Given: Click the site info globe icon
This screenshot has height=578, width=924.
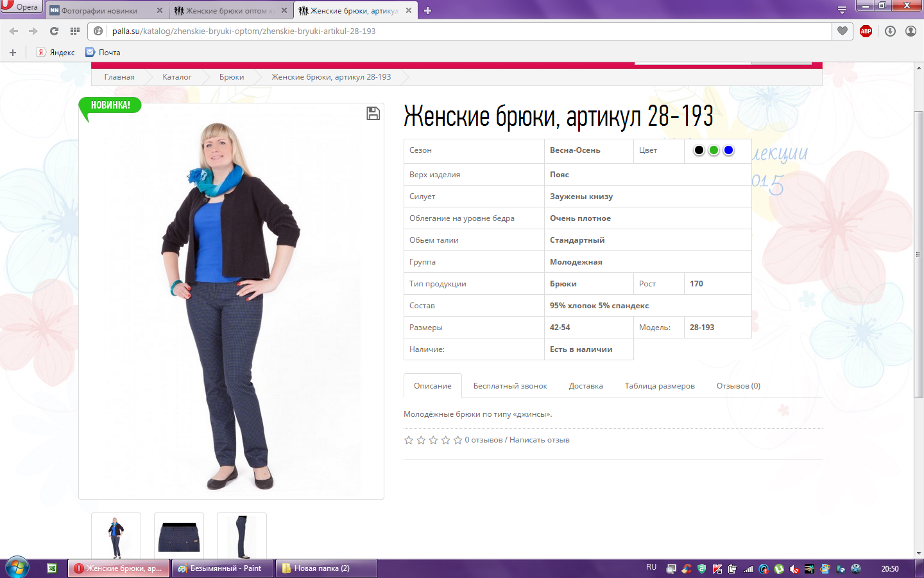Looking at the screenshot, I should tap(98, 31).
